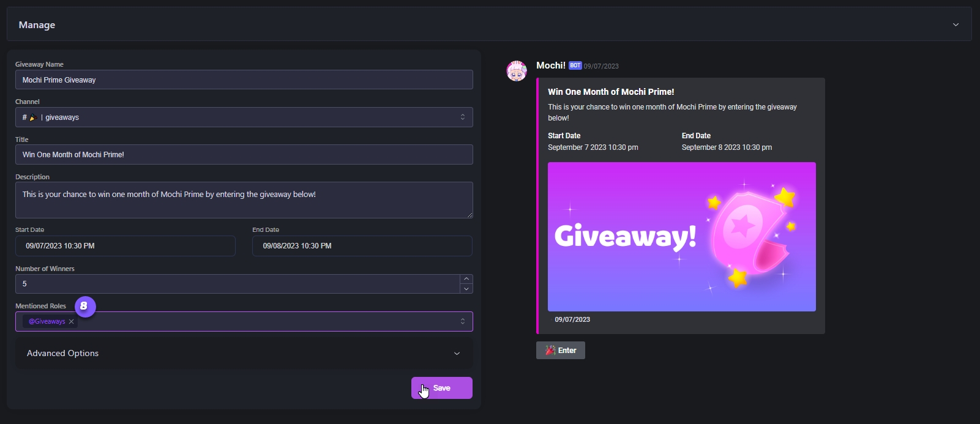
Task: Open the Mentioned Roles dropdown arrows
Action: [x=463, y=321]
